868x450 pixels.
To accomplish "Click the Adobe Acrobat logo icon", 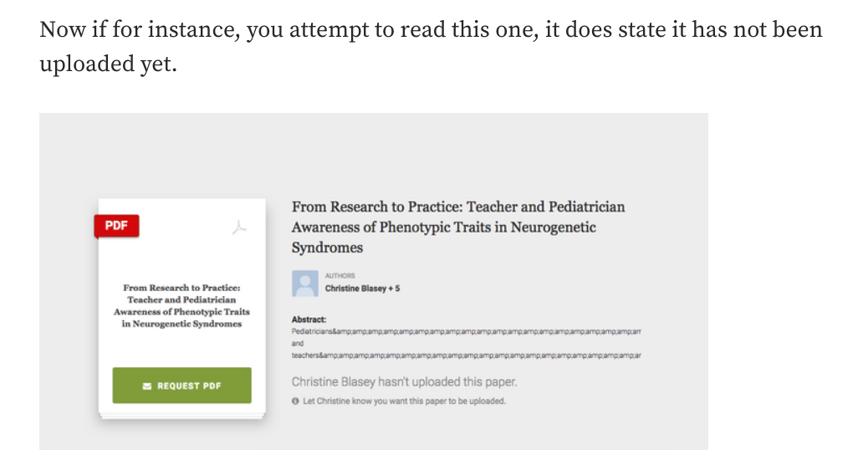I will pos(239,228).
